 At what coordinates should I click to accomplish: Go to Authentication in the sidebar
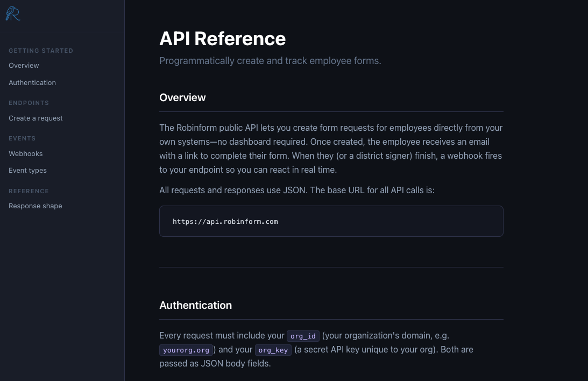click(32, 82)
